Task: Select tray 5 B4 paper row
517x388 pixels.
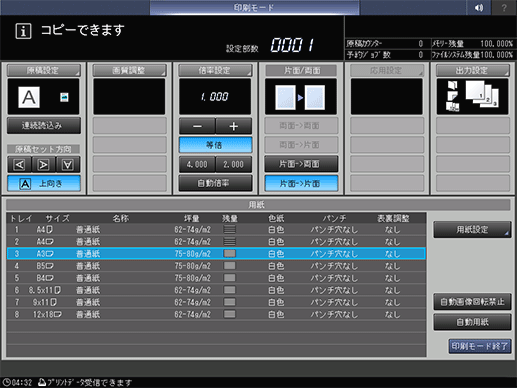Action: pos(216,278)
